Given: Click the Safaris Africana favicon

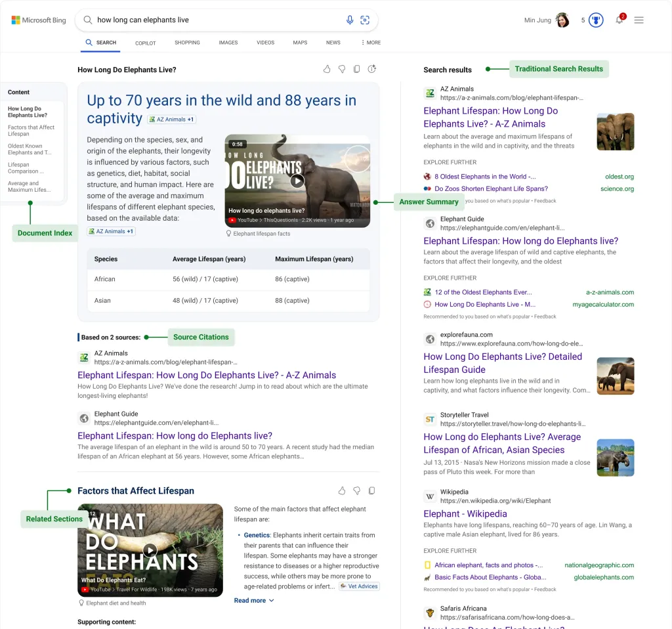Looking at the screenshot, I should tap(430, 613).
